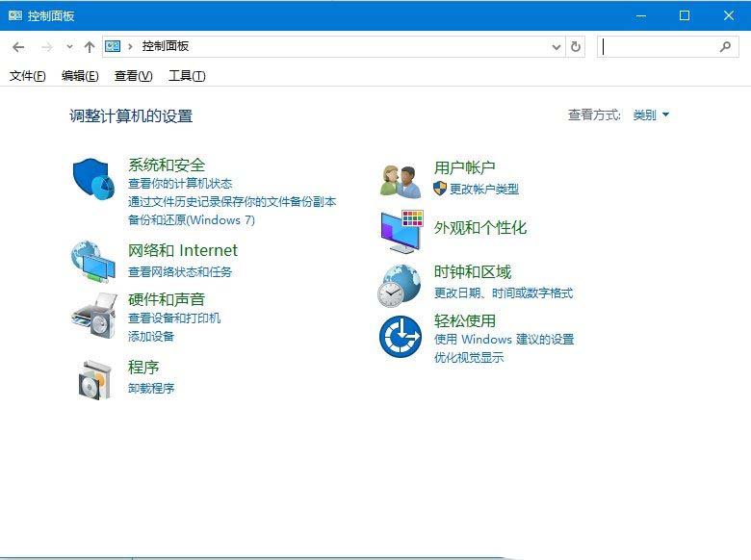
Task: Click 控制面板 in the address breadcrumb
Action: coord(166,46)
